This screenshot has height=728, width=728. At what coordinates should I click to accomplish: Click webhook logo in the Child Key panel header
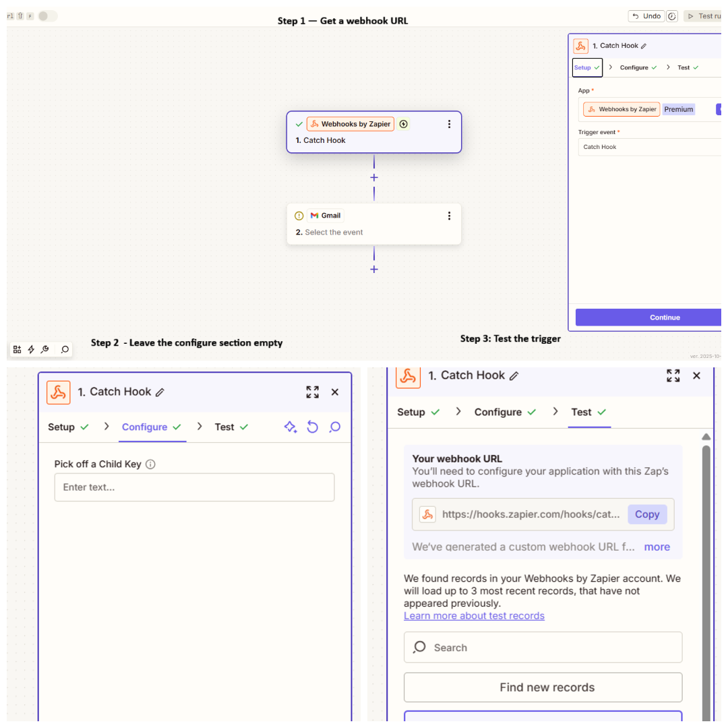tap(59, 392)
